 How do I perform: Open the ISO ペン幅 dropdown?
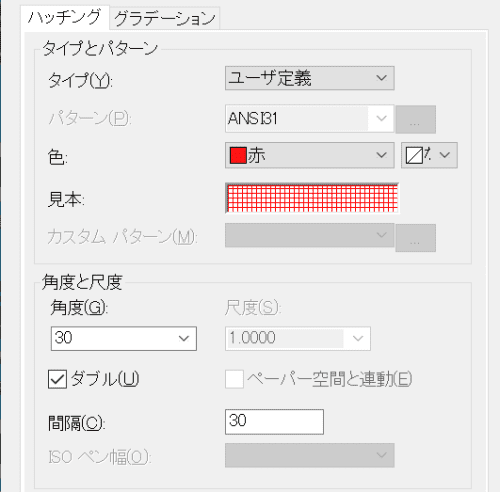pyautogui.click(x=310, y=455)
